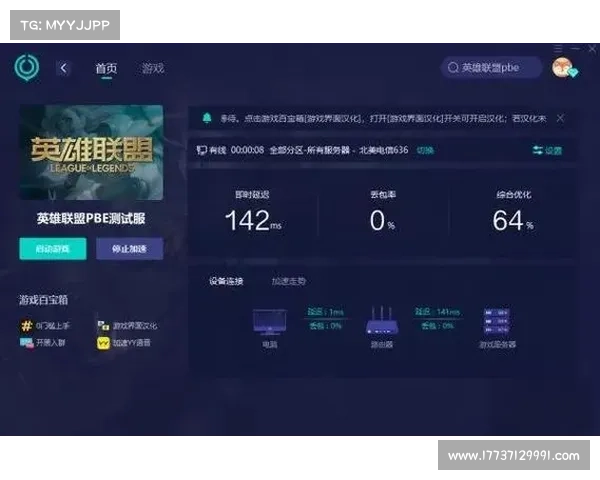Dismiss the notification banner with X
Screen dimensions: 600x480
560,118
